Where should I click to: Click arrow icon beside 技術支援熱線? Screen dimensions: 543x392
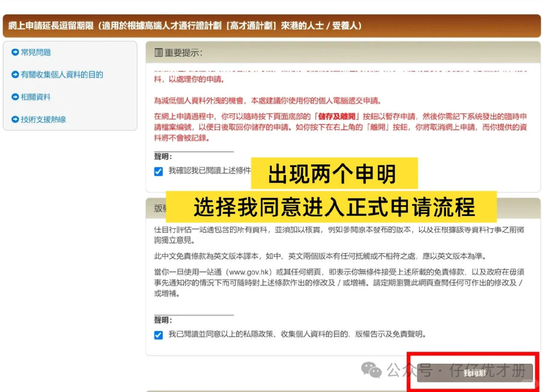pos(15,119)
